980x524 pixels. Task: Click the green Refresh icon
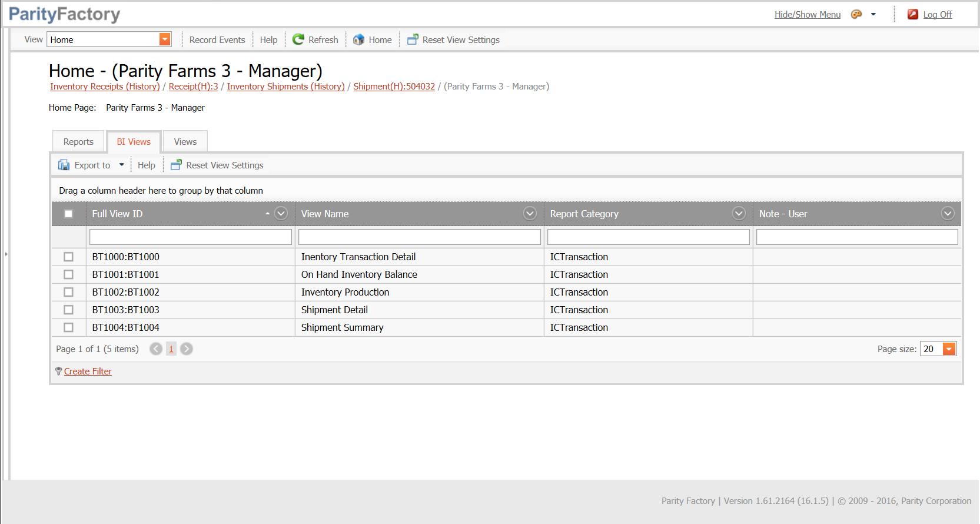(x=298, y=39)
